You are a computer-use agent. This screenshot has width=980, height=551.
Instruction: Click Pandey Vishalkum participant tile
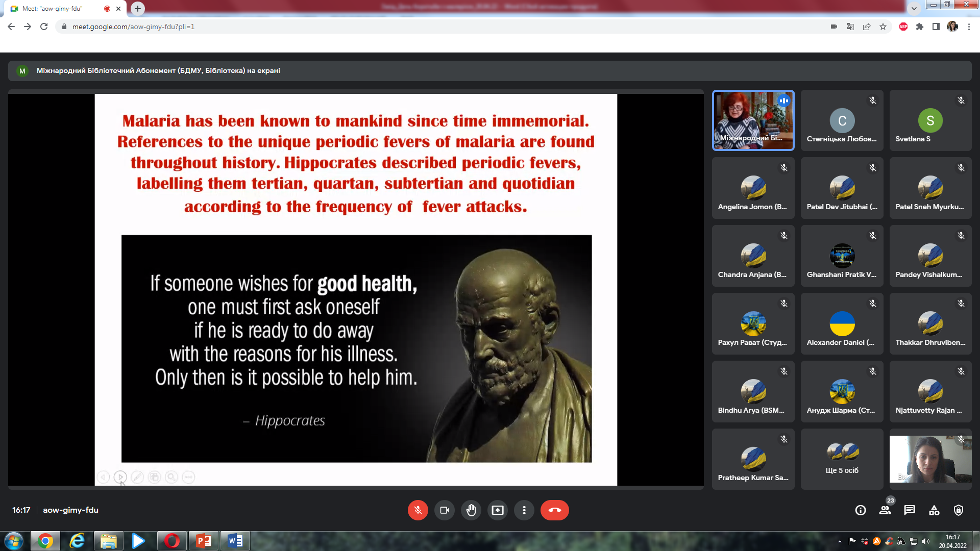(x=930, y=256)
